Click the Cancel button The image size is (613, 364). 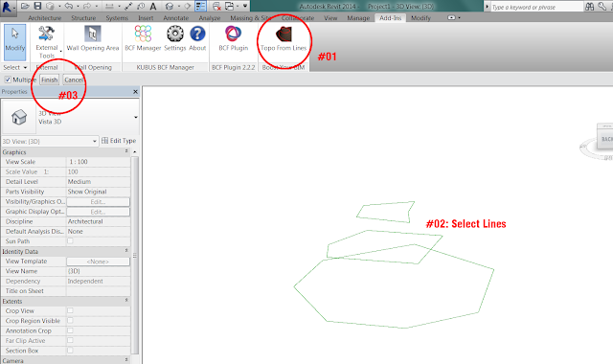[x=74, y=80]
